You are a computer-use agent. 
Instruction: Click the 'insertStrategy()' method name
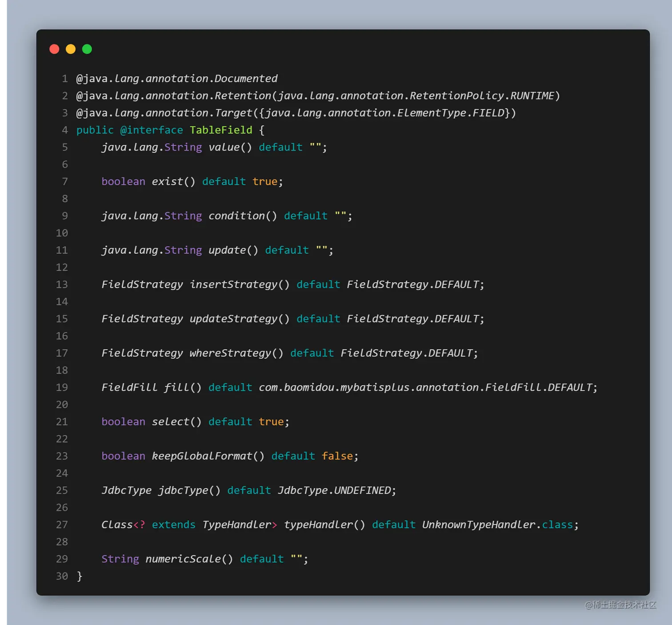(240, 284)
